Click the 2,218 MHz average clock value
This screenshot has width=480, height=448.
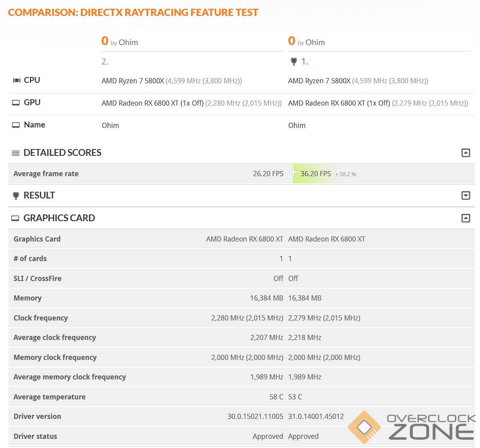(x=305, y=338)
